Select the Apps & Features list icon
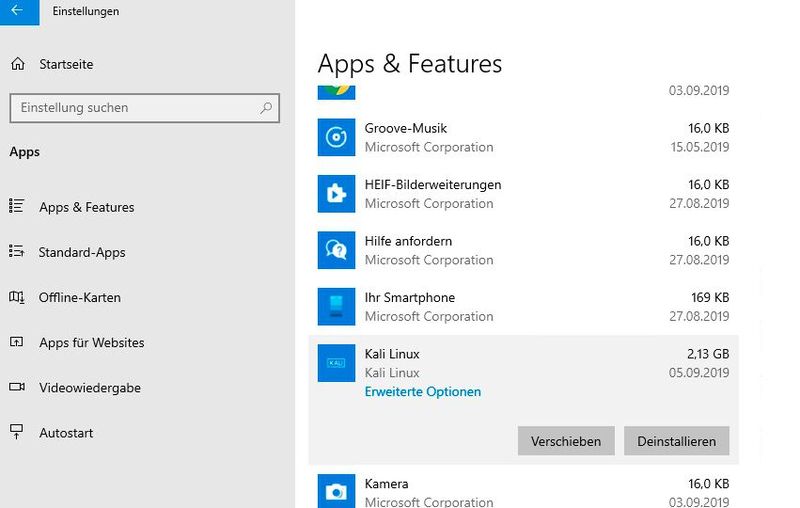This screenshot has width=800, height=508. 16,206
